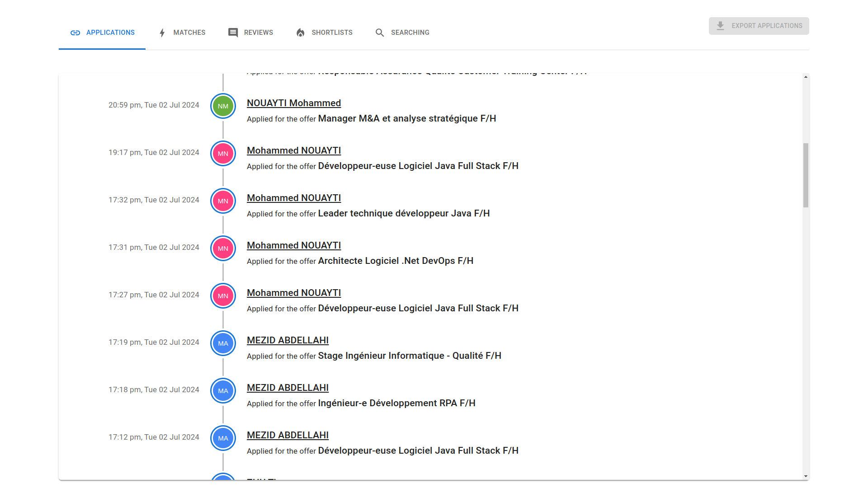868x488 pixels.
Task: Select the lightning bolt Matches icon
Action: pos(162,33)
